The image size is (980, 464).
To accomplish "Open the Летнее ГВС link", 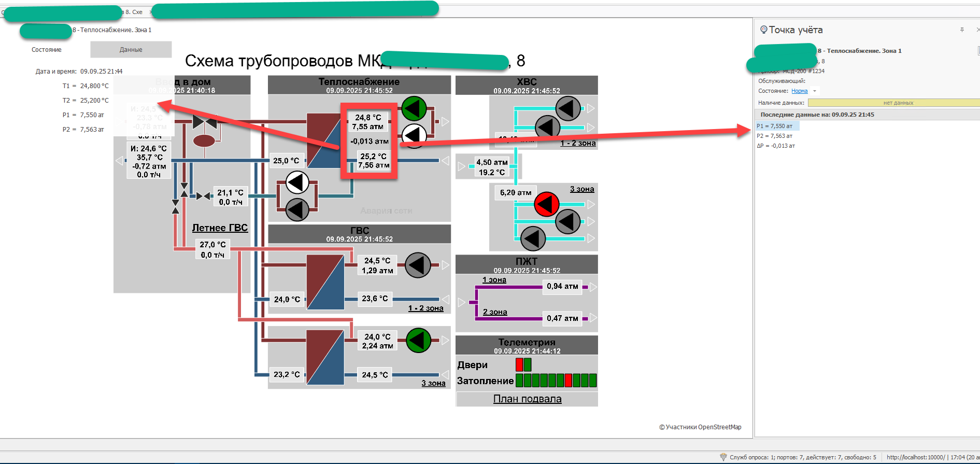I will tap(220, 228).
